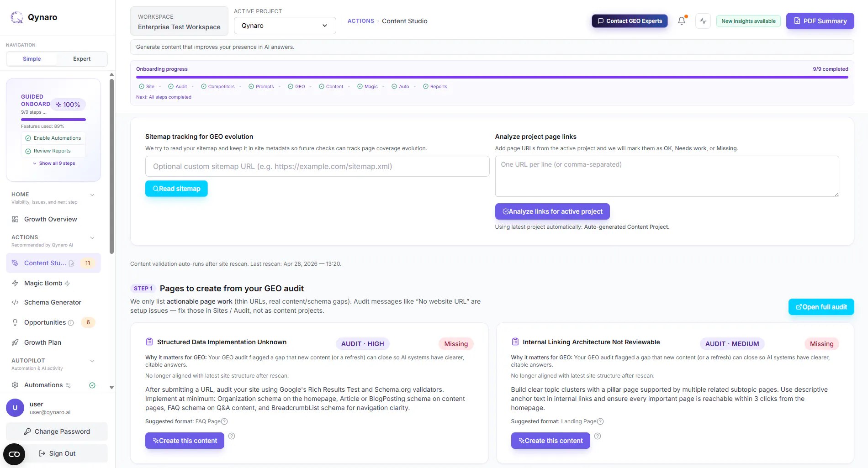Click the 100% sparkle progress badge
The height and width of the screenshot is (468, 868).
click(x=68, y=105)
